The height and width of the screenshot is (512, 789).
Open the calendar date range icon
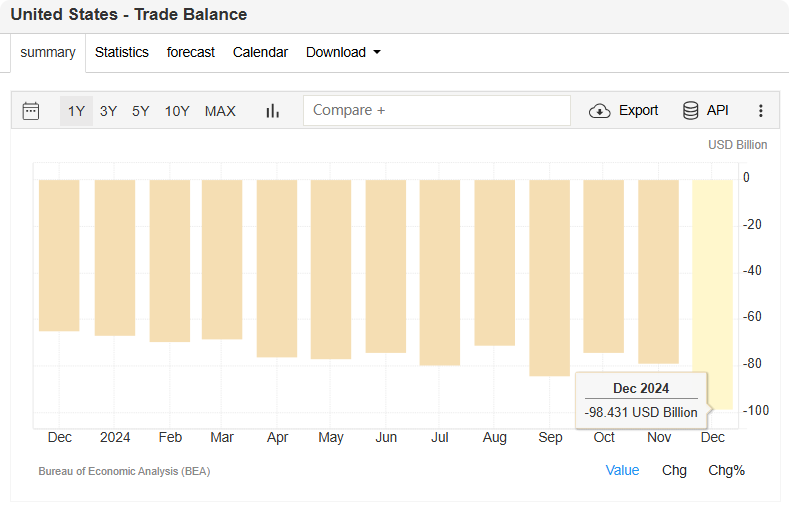click(x=31, y=111)
